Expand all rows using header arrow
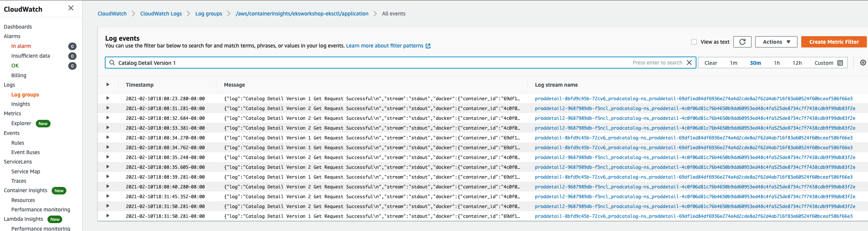 [x=108, y=84]
